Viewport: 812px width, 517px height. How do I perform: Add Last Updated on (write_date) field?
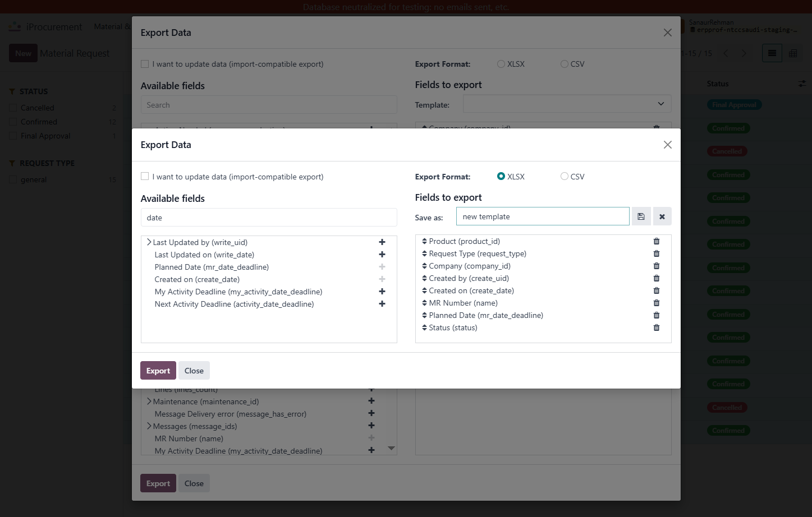tap(382, 255)
